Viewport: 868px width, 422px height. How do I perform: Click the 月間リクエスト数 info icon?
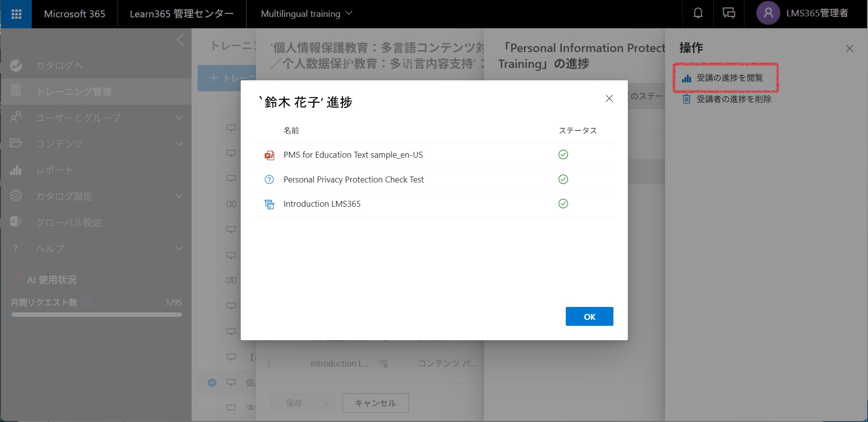click(86, 302)
